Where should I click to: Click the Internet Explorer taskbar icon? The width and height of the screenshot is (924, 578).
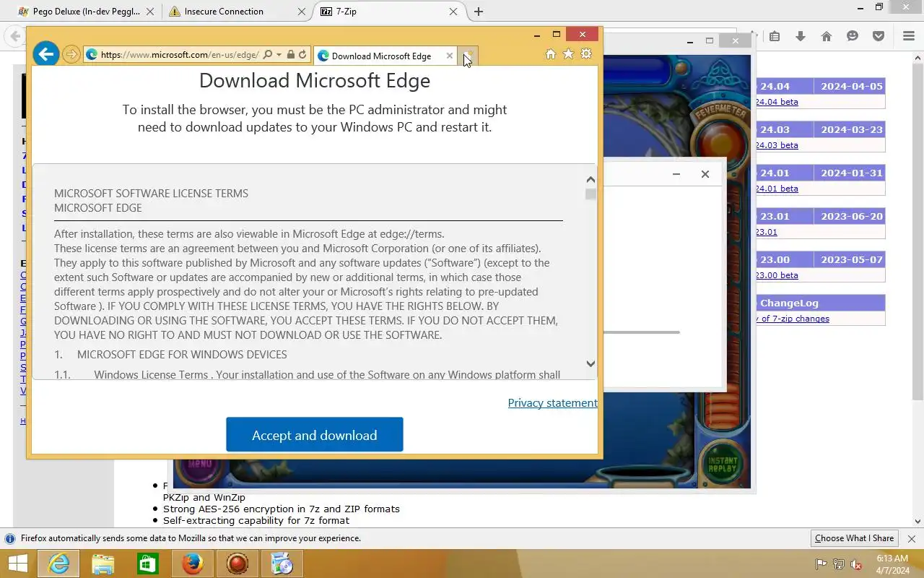pyautogui.click(x=58, y=564)
